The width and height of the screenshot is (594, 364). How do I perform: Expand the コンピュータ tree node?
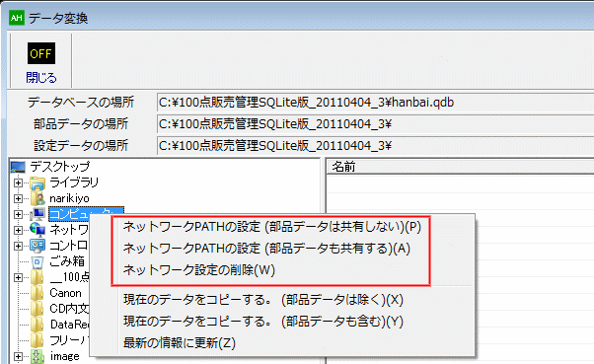click(x=18, y=214)
